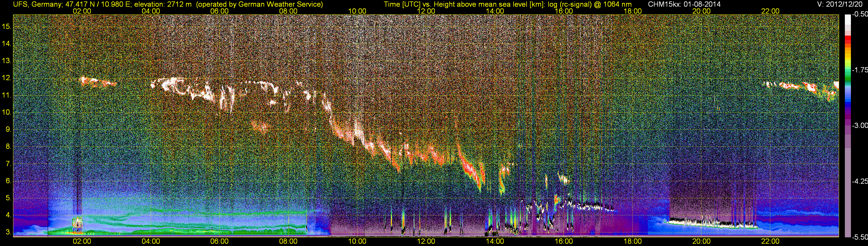Click the 14:00 label on the bottom time axis
The image size is (868, 246).
[x=495, y=241]
